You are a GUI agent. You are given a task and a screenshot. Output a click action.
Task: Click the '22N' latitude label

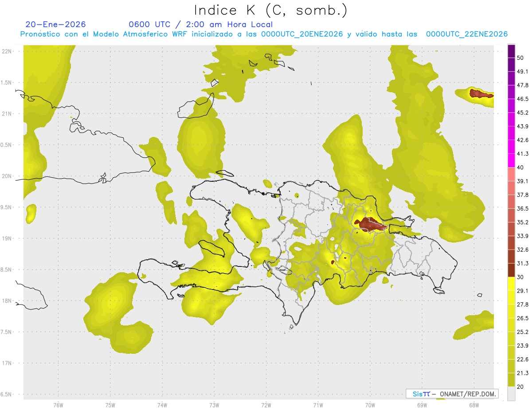point(7,51)
